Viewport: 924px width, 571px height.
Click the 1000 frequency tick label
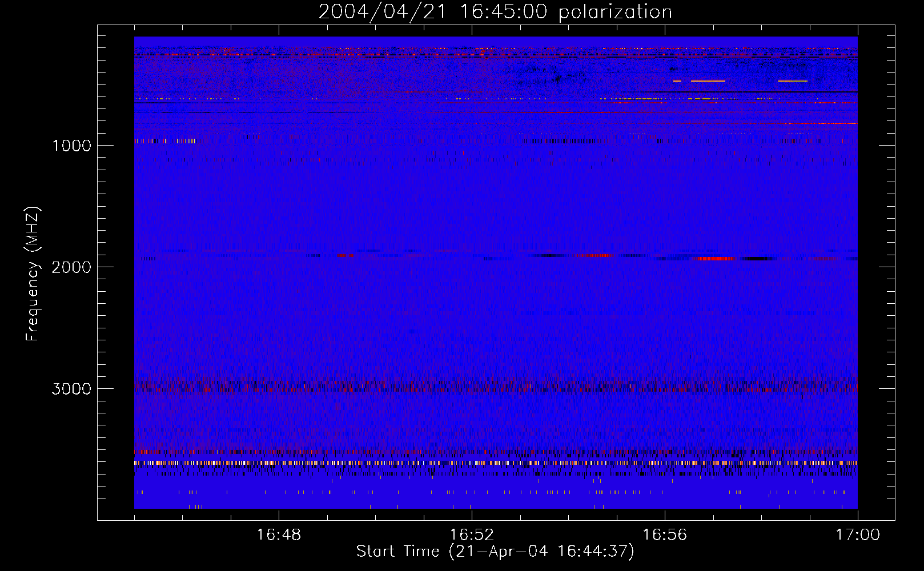(x=71, y=146)
